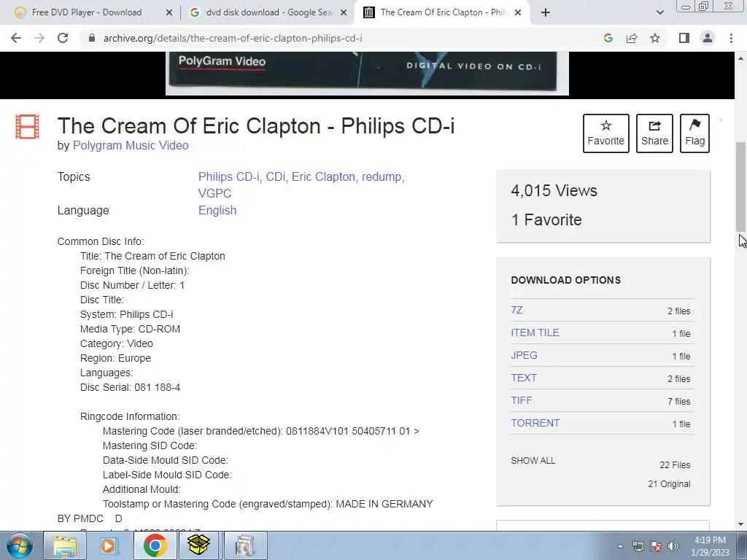
Task: Open the ITEM TILE download option
Action: tap(535, 332)
